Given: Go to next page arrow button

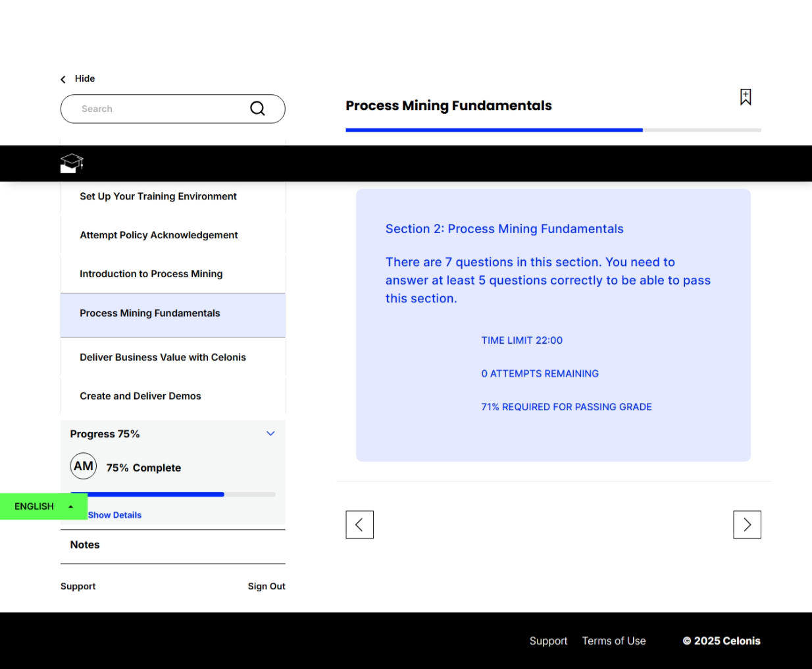Looking at the screenshot, I should [x=748, y=525].
